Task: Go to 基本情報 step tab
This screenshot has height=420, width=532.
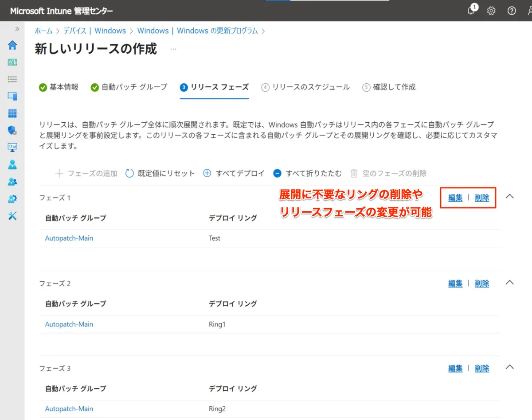Action: 59,87
